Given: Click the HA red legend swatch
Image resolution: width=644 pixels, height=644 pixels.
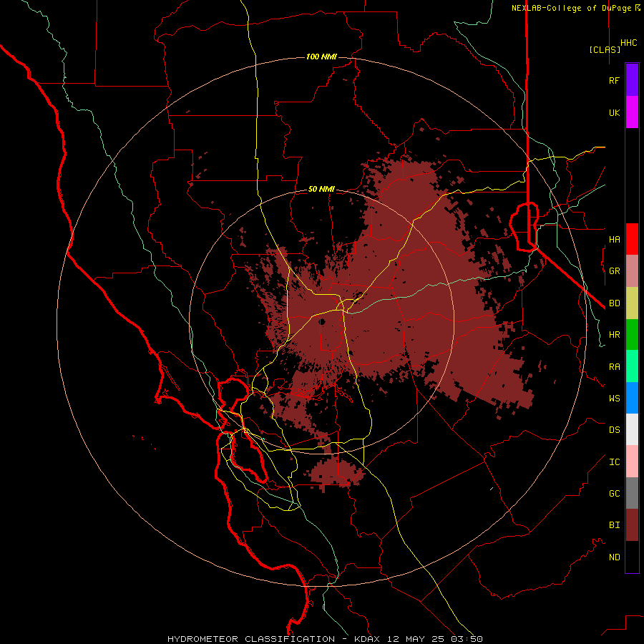Looking at the screenshot, I should [632, 239].
